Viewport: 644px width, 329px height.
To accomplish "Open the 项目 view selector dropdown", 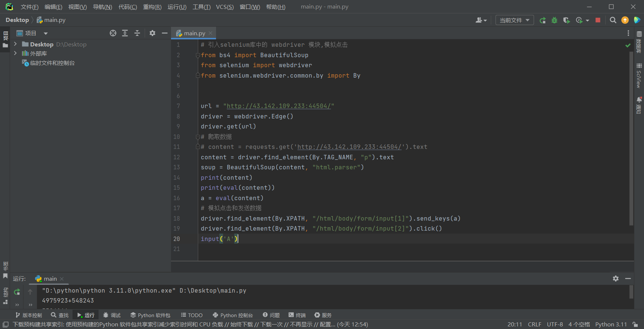I will (x=32, y=33).
